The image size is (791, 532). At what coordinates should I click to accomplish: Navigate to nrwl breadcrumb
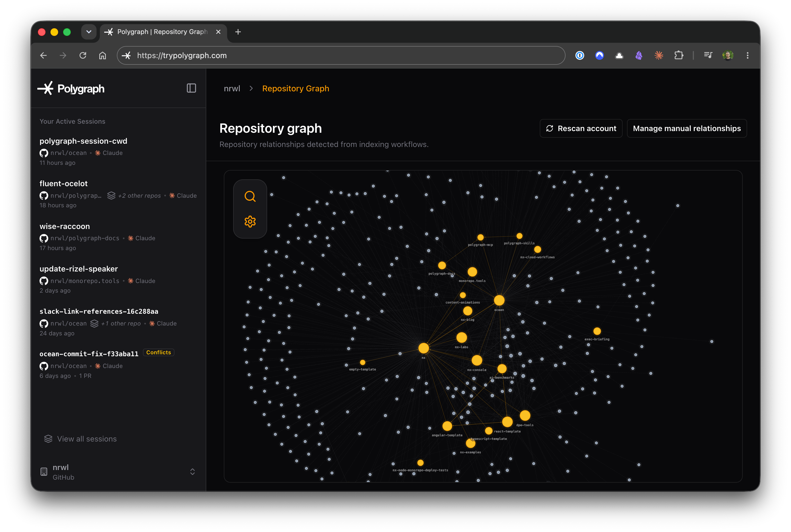click(232, 89)
